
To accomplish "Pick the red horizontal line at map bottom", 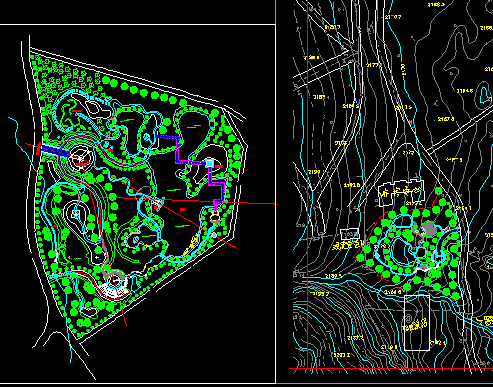I will (x=391, y=369).
